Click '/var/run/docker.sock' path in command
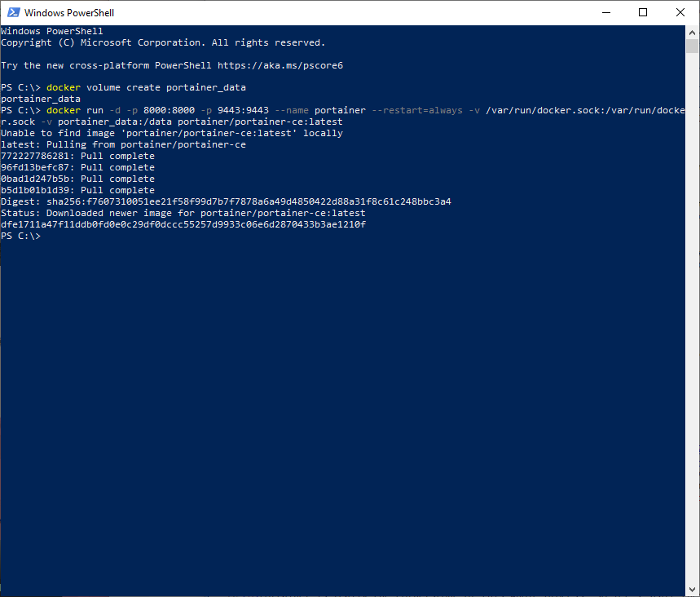This screenshot has height=597, width=700. [x=543, y=110]
